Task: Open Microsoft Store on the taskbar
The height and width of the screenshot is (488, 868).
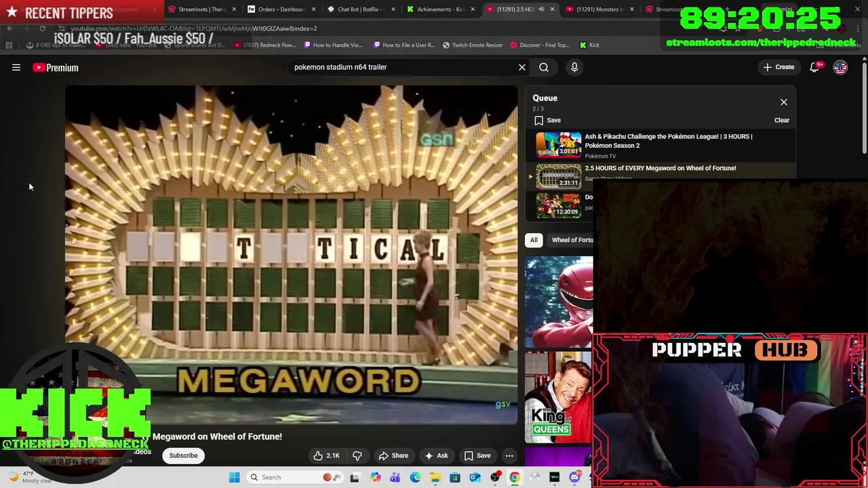Action: coord(455,477)
